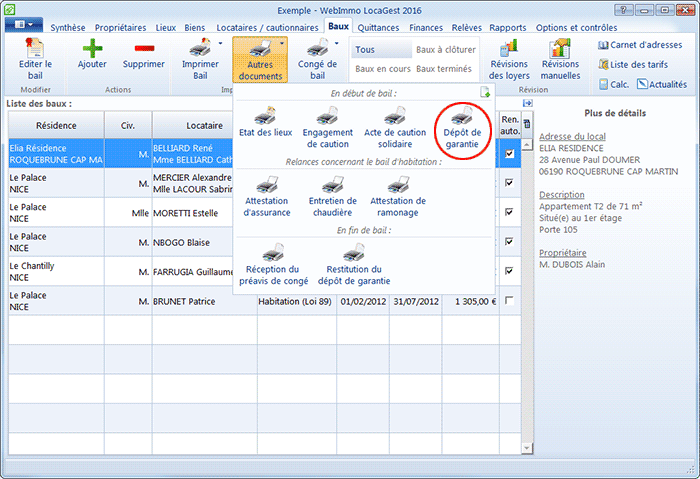
Task: Print the Engagement de caution document
Action: pyautogui.click(x=328, y=127)
